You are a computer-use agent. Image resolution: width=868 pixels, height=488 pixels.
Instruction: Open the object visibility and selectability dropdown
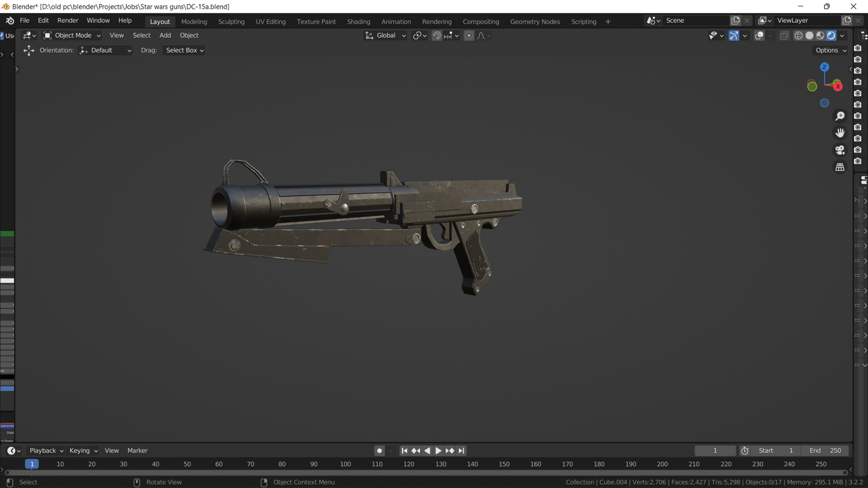coord(716,35)
